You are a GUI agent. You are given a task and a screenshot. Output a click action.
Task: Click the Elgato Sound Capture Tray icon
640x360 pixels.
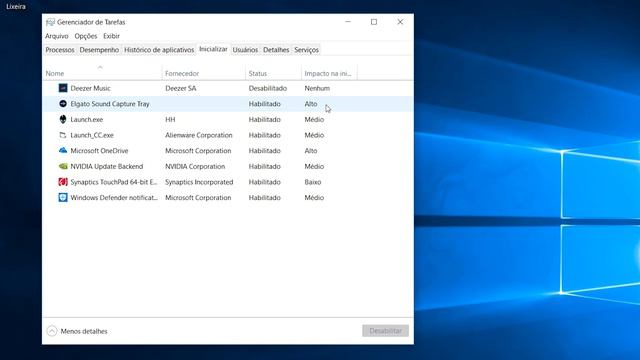(x=63, y=104)
